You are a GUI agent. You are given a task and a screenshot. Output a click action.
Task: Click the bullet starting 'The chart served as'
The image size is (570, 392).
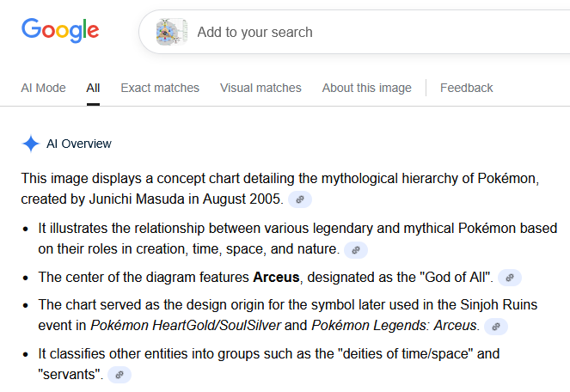click(288, 315)
